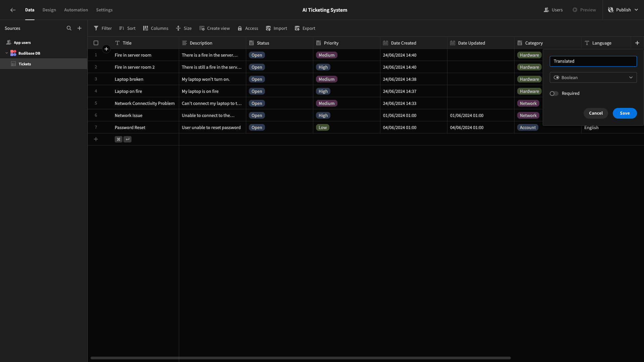
Task: Collapse the Budibase DB tree
Action: (7, 53)
